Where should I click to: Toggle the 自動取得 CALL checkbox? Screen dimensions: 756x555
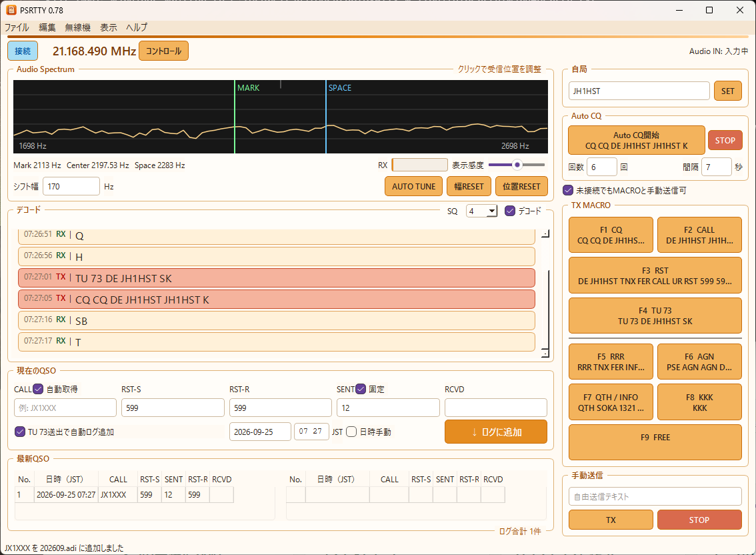[x=39, y=389]
